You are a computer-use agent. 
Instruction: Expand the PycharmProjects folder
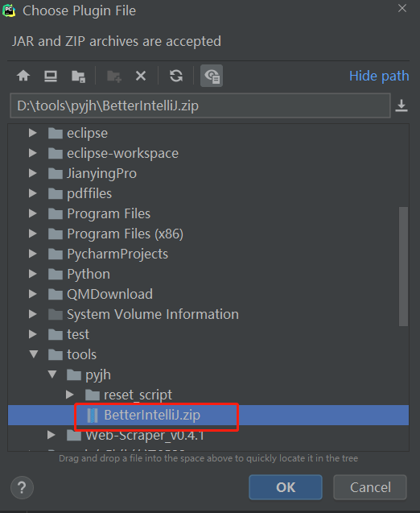coord(33,254)
